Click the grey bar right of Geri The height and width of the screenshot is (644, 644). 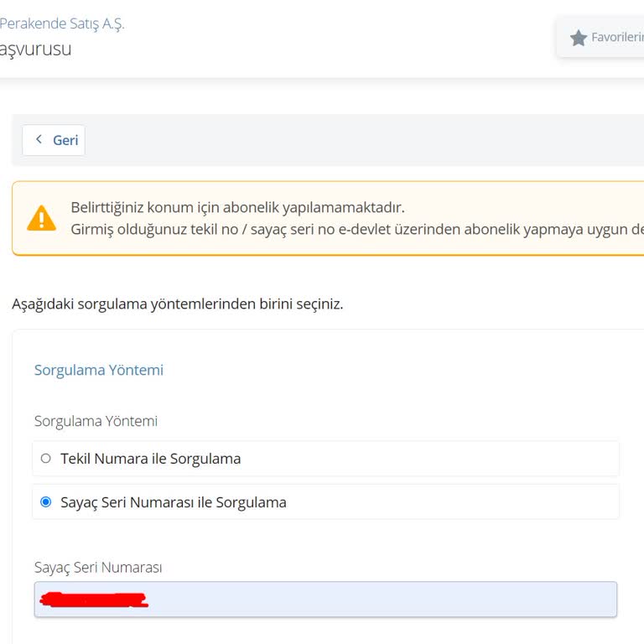[x=361, y=140]
